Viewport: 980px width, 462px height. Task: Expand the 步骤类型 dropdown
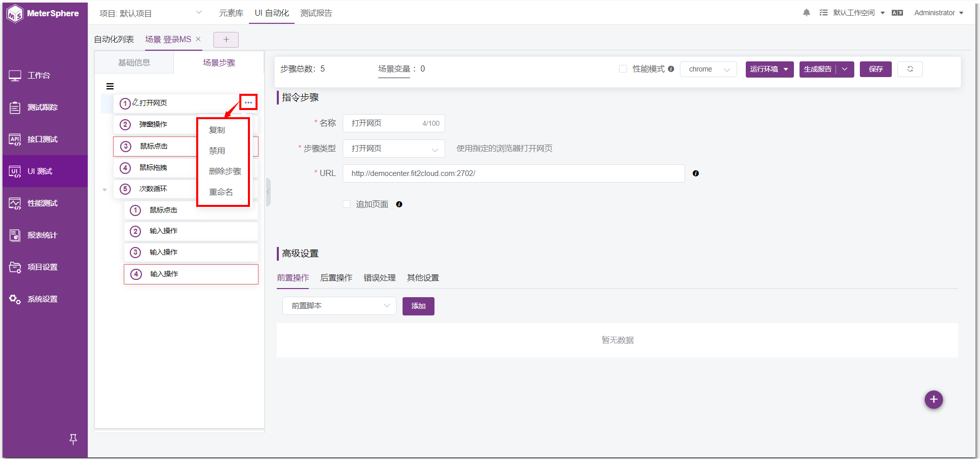(x=394, y=149)
